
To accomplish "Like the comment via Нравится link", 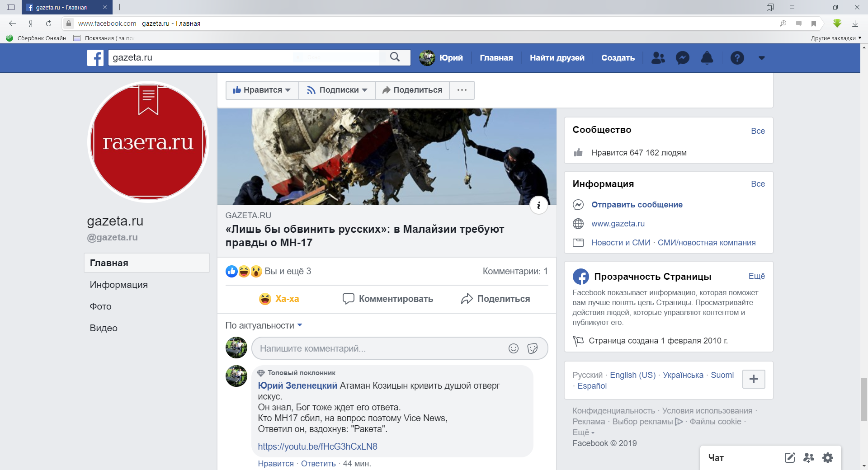I will 276,464.
